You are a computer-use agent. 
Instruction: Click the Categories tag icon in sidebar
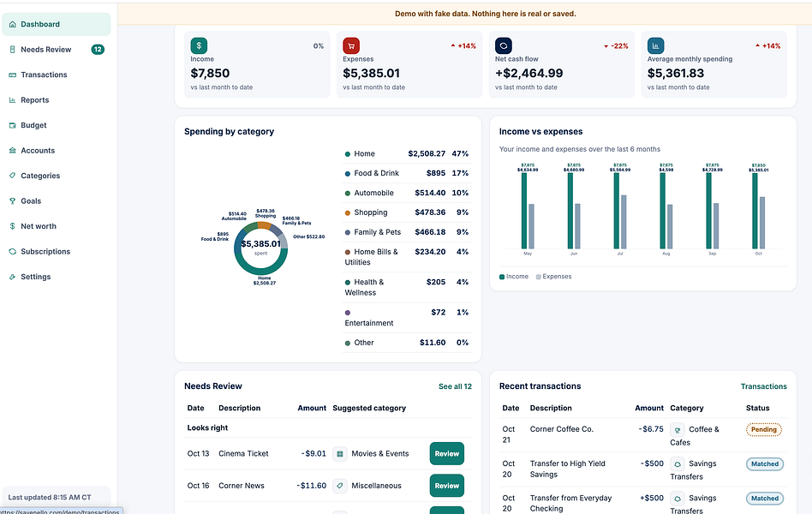(x=13, y=176)
